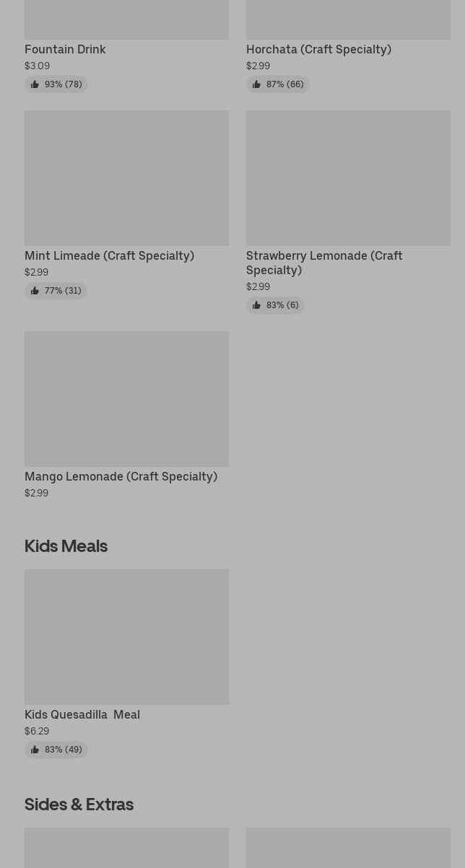Open Kids Quesadilla Meal title
Viewport: 465px width, 868px height.
click(82, 714)
